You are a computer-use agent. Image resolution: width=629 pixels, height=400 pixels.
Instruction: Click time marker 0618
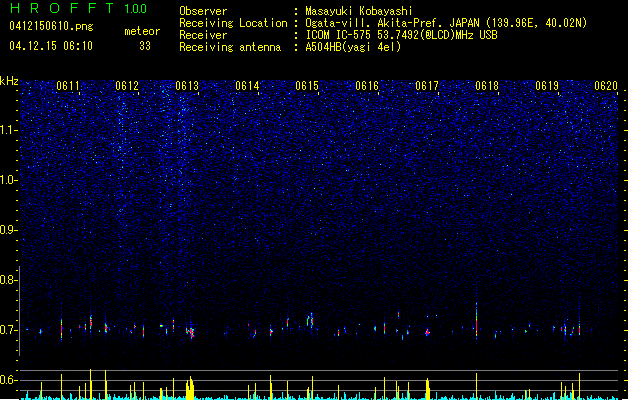click(x=487, y=86)
